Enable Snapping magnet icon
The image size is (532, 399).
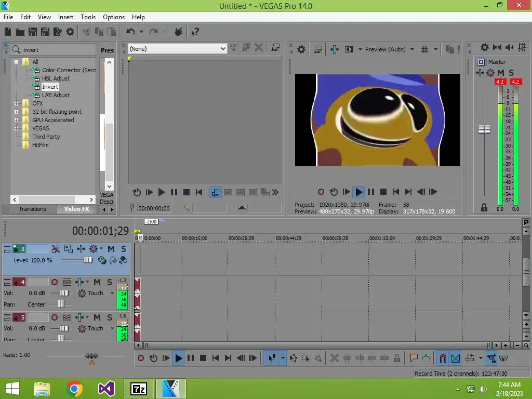(443, 358)
